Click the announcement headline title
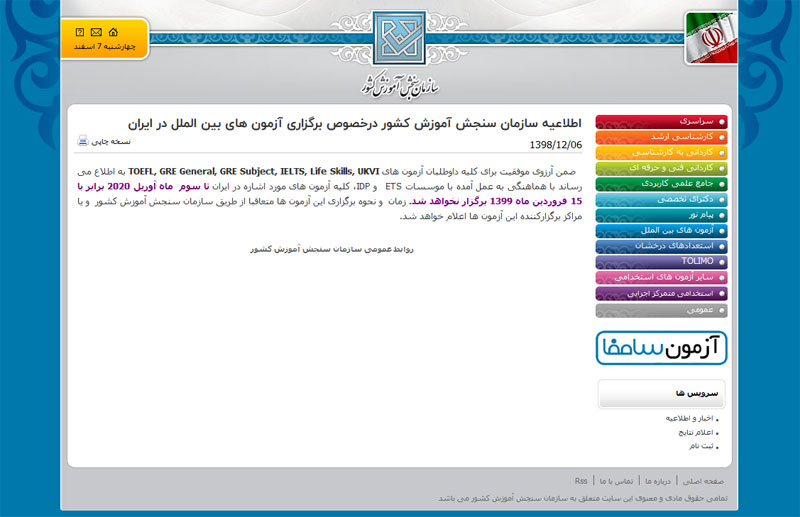Viewport: 800px width, 517px height. pos(355,124)
